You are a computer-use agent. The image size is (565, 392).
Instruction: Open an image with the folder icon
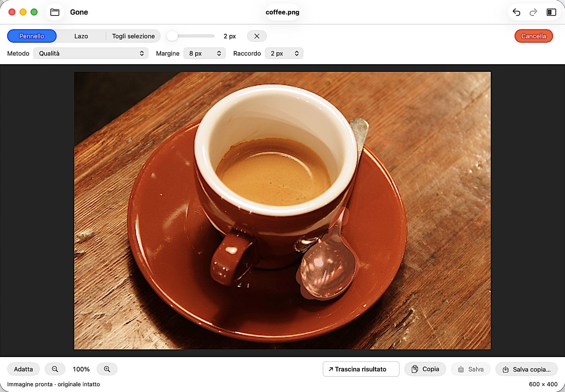click(x=55, y=12)
